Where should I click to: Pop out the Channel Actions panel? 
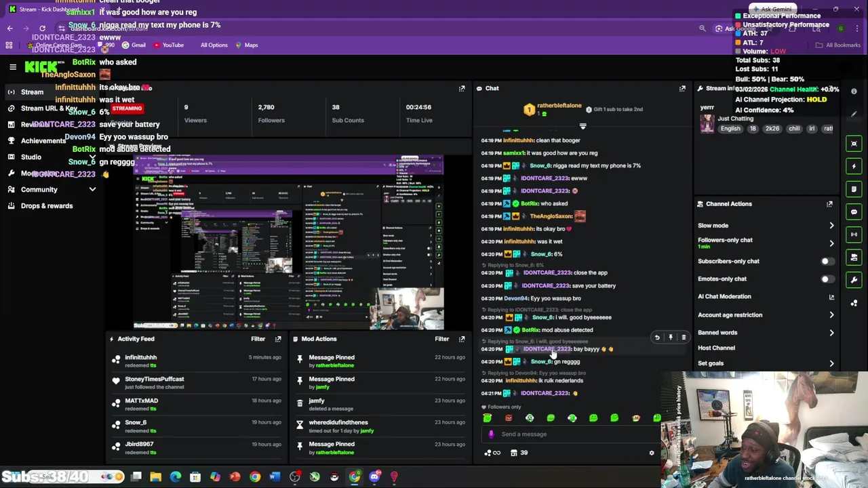(x=829, y=204)
